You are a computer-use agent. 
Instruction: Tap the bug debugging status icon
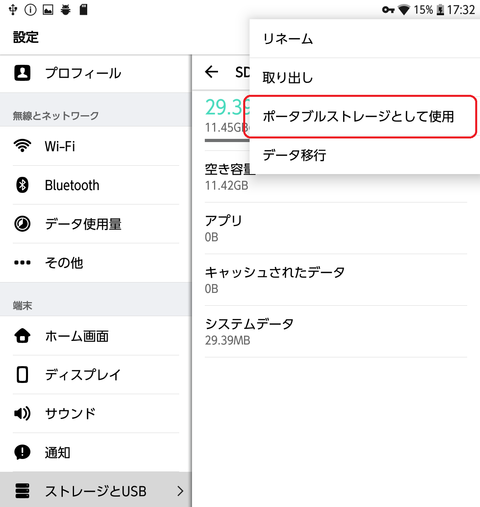pyautogui.click(x=66, y=10)
